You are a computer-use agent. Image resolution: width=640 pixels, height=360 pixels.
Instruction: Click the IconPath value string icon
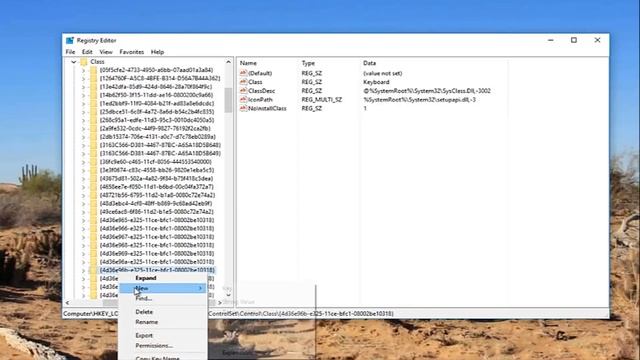point(243,100)
